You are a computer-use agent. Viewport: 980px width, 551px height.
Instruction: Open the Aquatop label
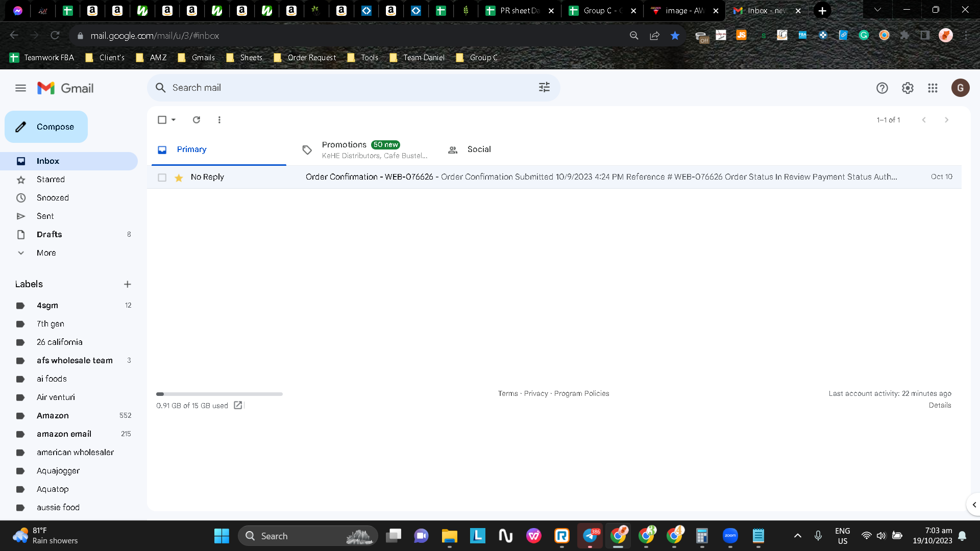(x=53, y=489)
